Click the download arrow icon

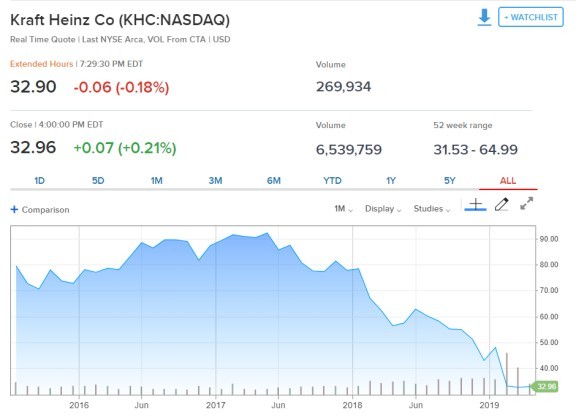pyautogui.click(x=484, y=17)
